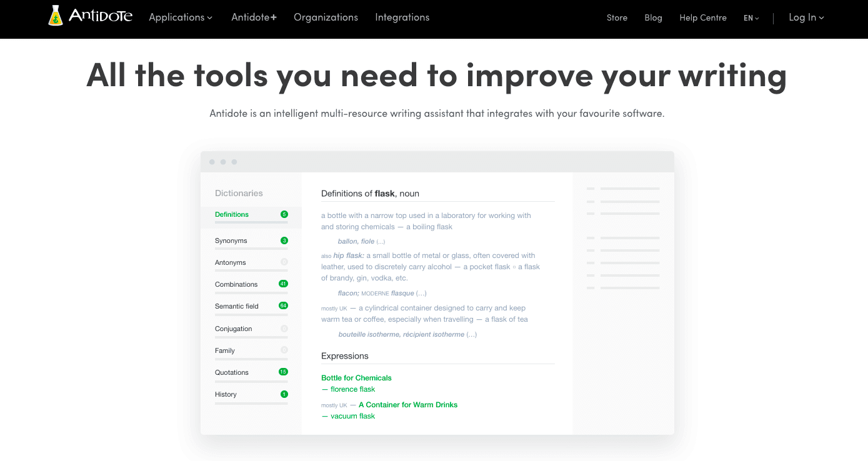Click the grey badge beside Conjugation

pyautogui.click(x=284, y=329)
